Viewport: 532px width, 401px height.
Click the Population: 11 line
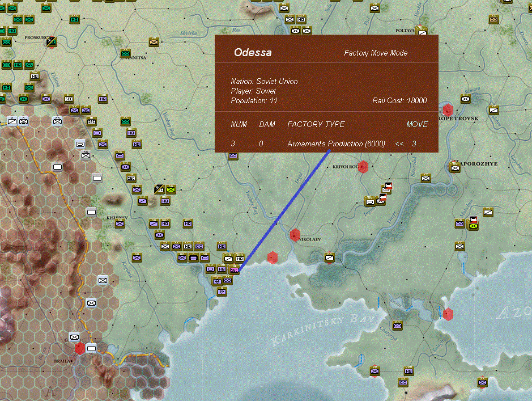tap(254, 101)
